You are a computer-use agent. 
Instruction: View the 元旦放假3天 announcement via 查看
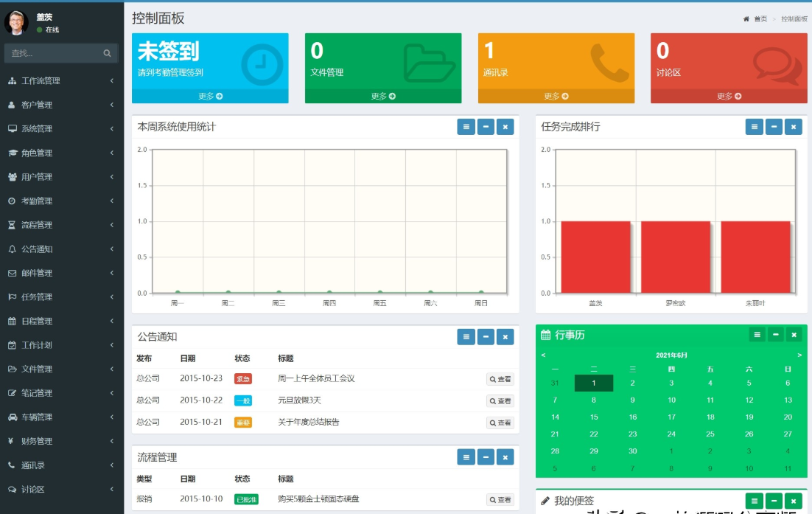coord(500,401)
